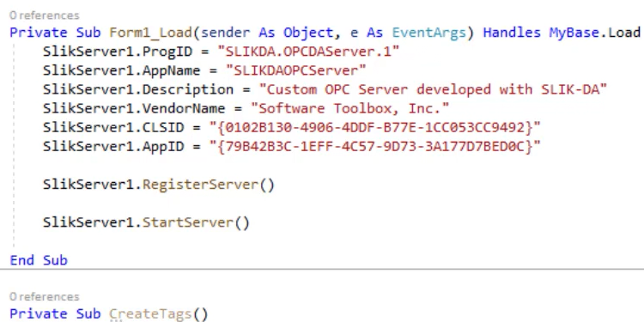The height and width of the screenshot is (322, 644).
Task: Select the "Software Toolbox, Inc." string
Action: tap(350, 108)
